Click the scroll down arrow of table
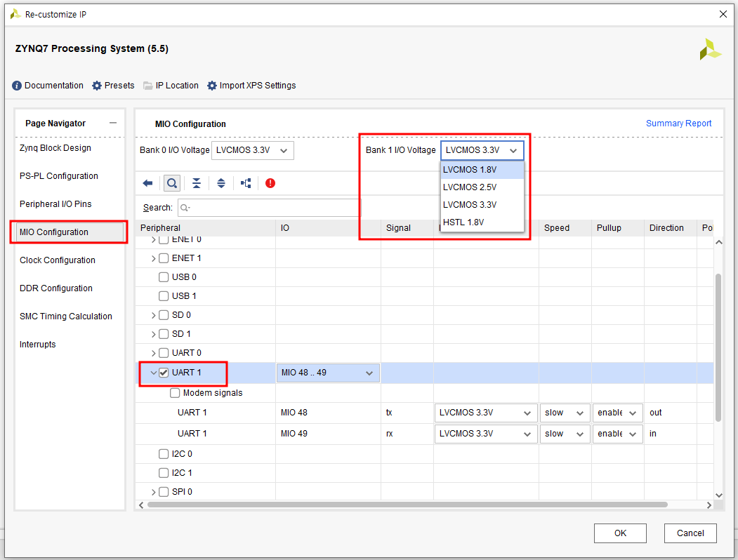738x560 pixels. click(x=719, y=495)
